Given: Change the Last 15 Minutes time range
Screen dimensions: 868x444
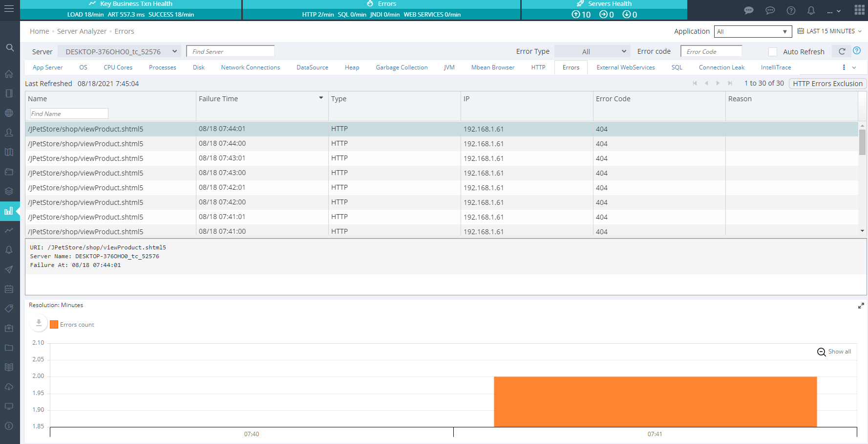Looking at the screenshot, I should (829, 31).
